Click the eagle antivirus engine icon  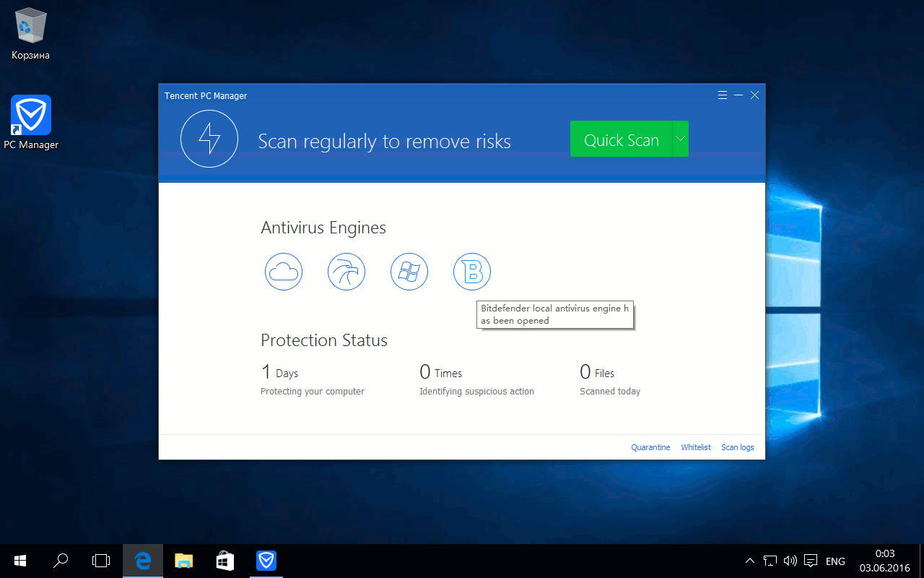tap(346, 272)
